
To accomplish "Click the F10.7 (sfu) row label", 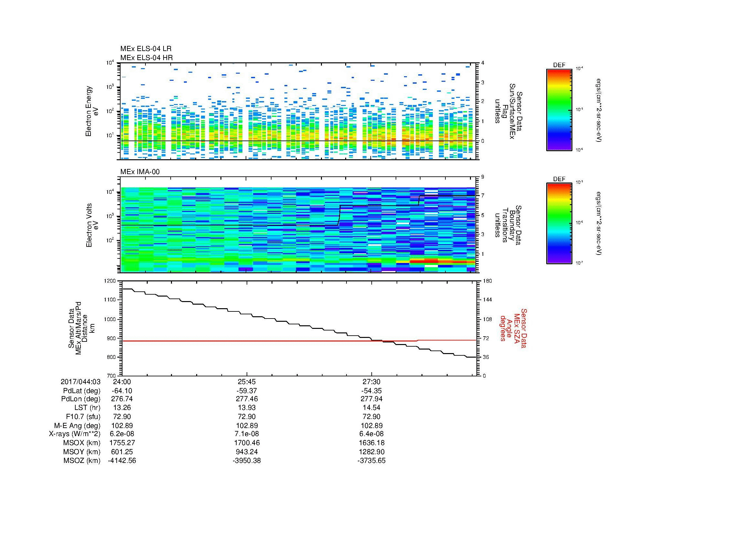I will [83, 416].
